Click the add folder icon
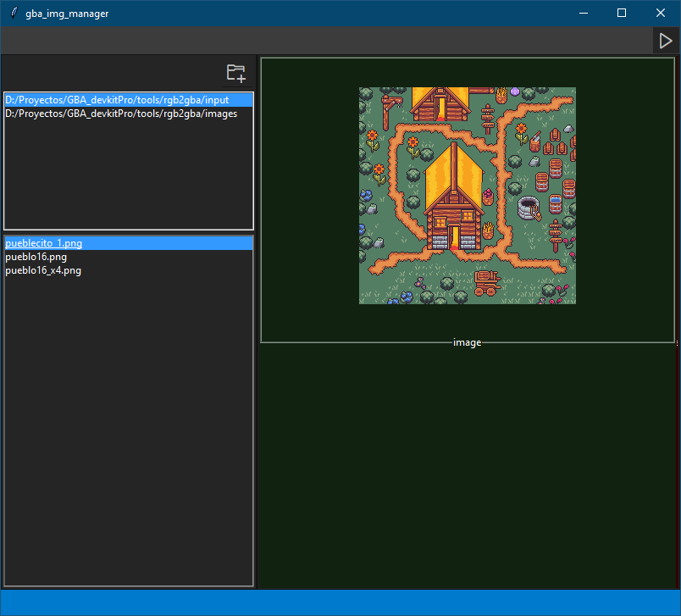681x616 pixels. [x=236, y=73]
